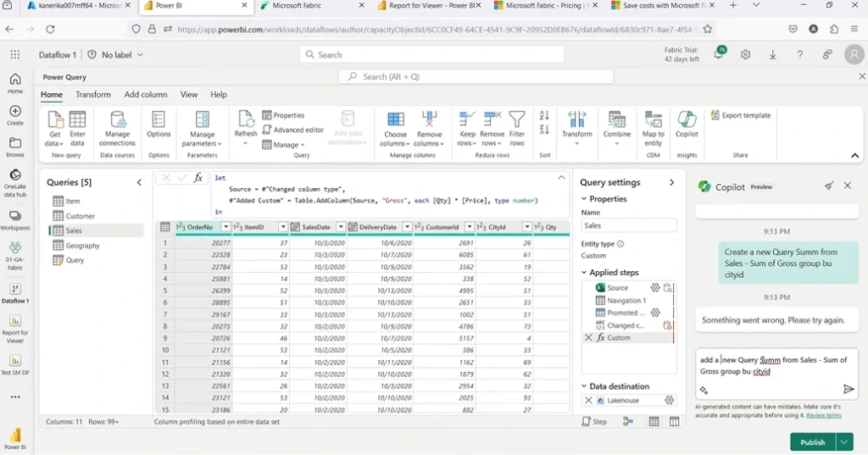Select the Changed column type step
Viewport: 868px width, 455px height.
(x=626, y=325)
